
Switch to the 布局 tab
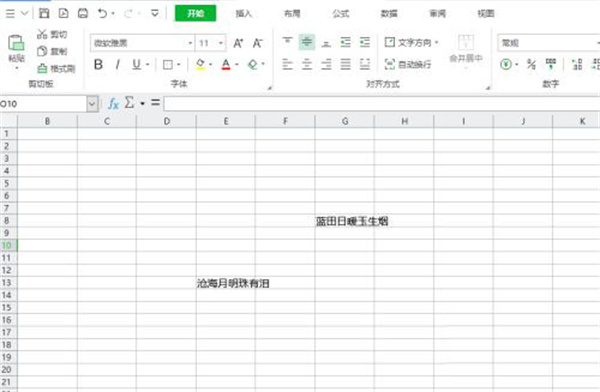tap(292, 14)
